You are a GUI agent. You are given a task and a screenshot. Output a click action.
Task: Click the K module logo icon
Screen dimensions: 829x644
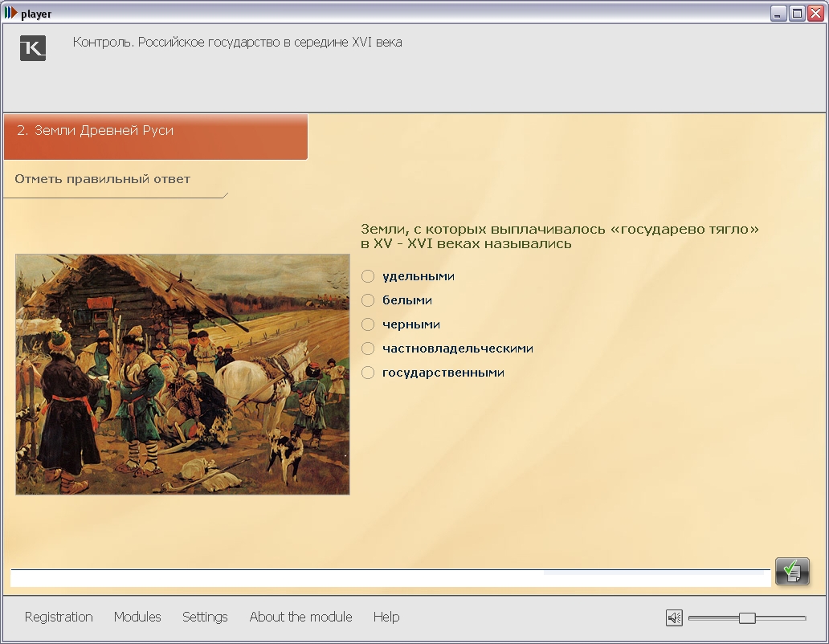tap(33, 48)
